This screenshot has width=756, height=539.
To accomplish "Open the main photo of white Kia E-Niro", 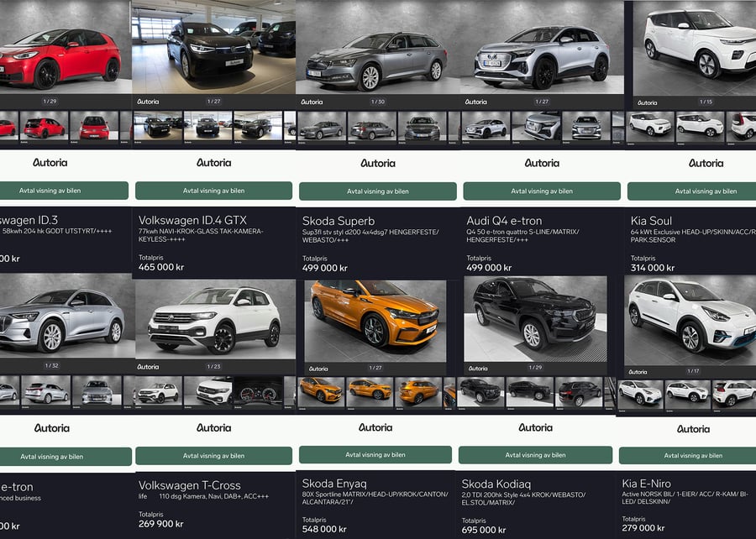I will coord(690,320).
